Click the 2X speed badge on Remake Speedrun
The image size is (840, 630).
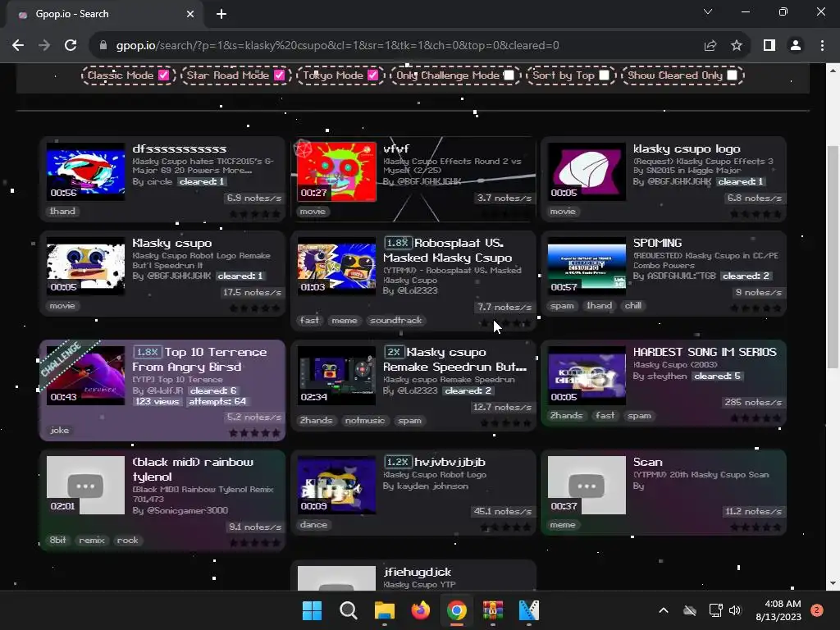[x=394, y=352]
